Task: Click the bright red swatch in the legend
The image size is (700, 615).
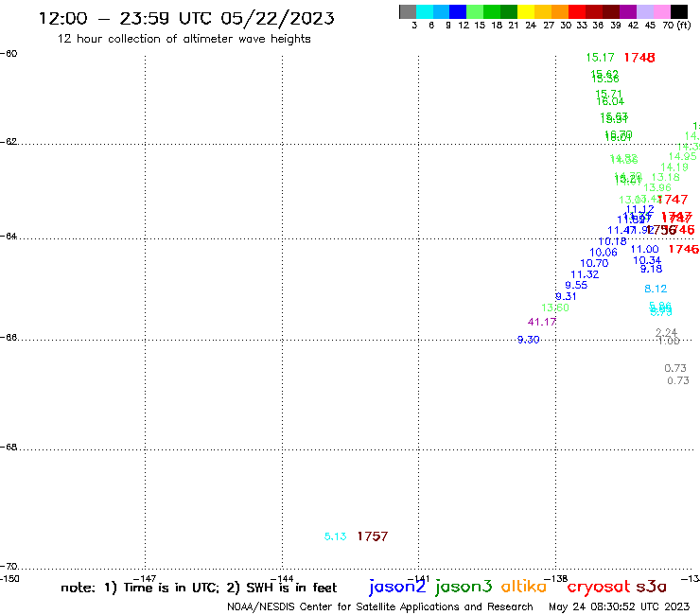Action: click(577, 11)
